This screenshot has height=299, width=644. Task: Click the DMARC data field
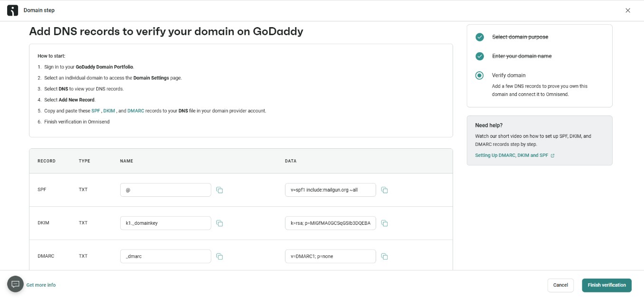click(331, 256)
